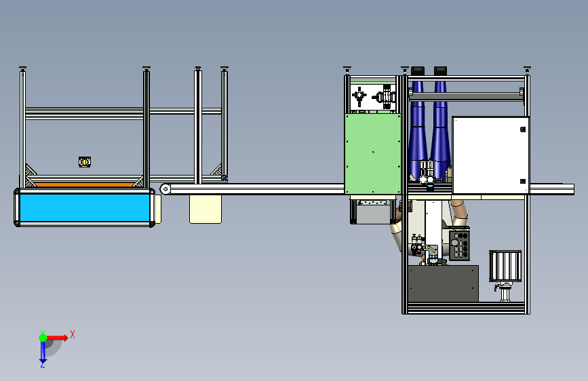588x381 pixels.
Task: Select the large cyan blue panel on the left
Action: [84, 207]
